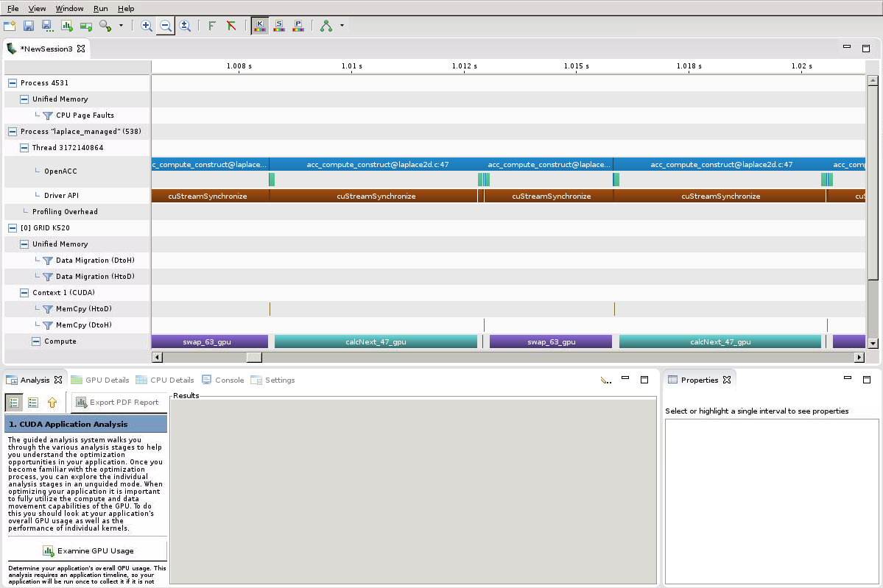Viewport: 883px width, 588px height.
Task: Click the yellow up arrow analysis icon
Action: coord(52,403)
